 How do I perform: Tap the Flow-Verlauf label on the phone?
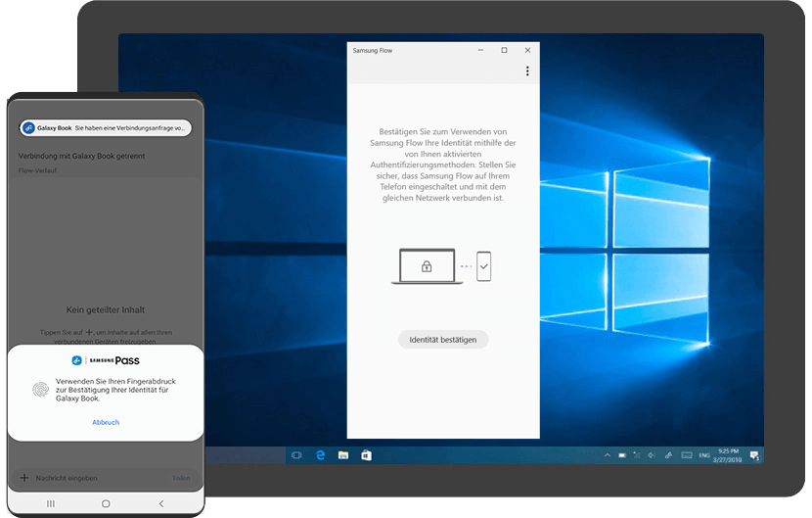pyautogui.click(x=37, y=170)
